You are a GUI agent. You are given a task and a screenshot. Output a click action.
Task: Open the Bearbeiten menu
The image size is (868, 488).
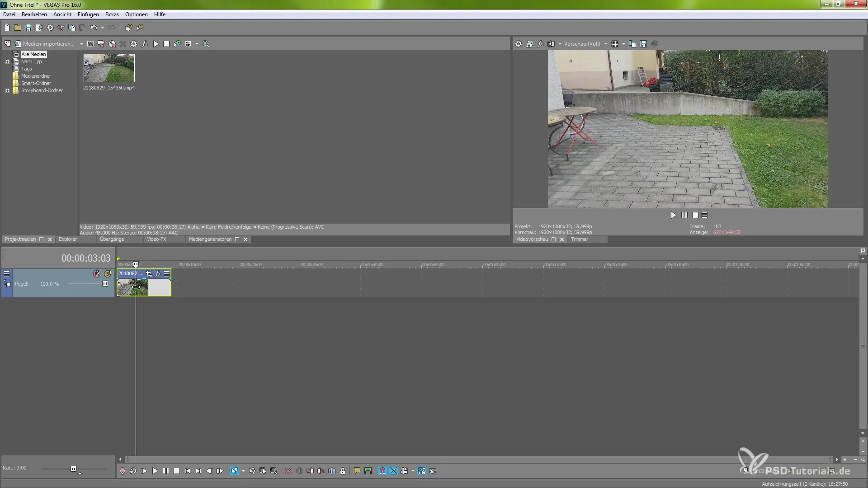(34, 14)
